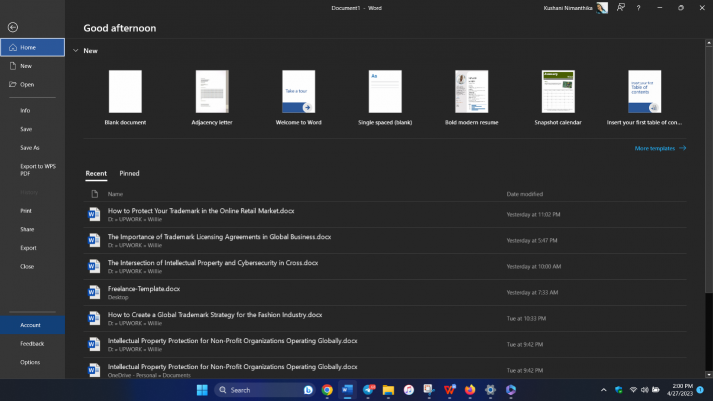Choose Bold modern resume template
Viewport: 713px width, 401px height.
(x=472, y=97)
